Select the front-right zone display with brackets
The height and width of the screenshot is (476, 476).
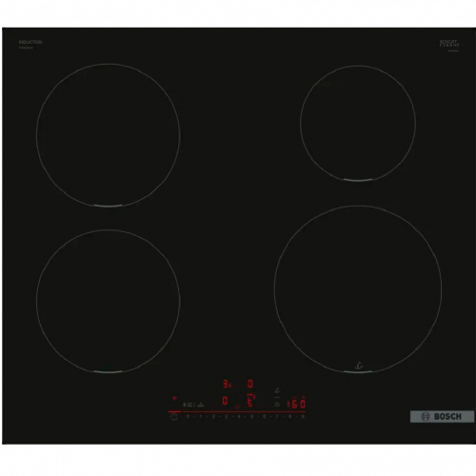click(x=251, y=401)
